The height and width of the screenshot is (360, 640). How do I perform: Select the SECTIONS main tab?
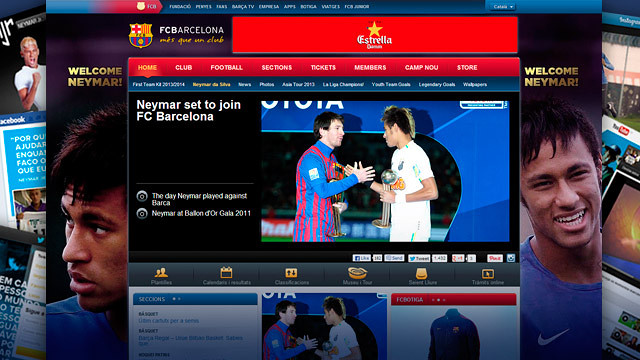tap(277, 67)
